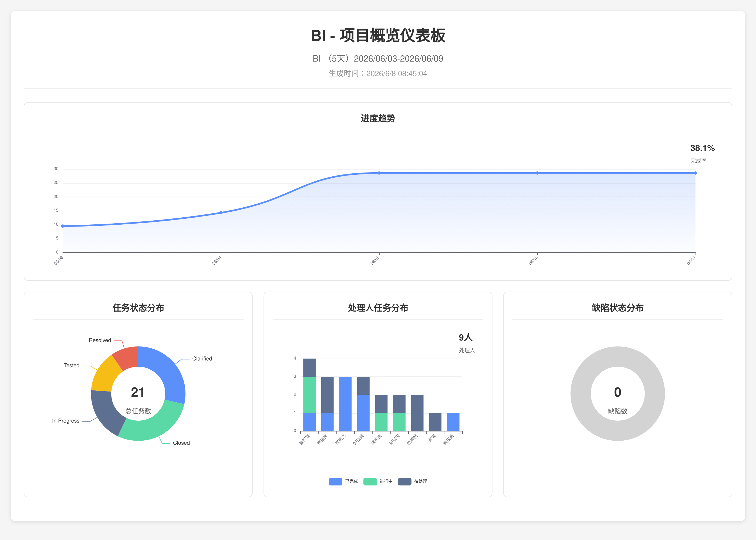Click the 06/03 x-axis date label
This screenshot has width=756, height=540.
(59, 260)
